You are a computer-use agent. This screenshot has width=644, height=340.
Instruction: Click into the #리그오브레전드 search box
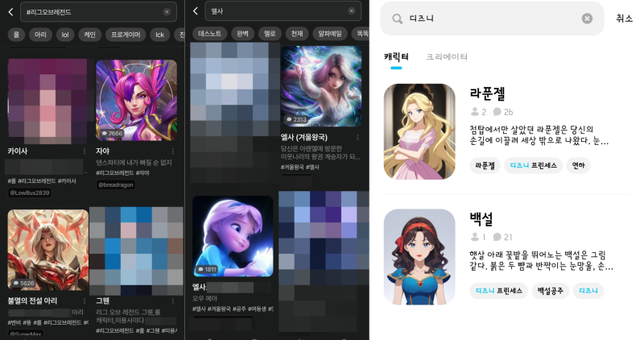coord(98,12)
